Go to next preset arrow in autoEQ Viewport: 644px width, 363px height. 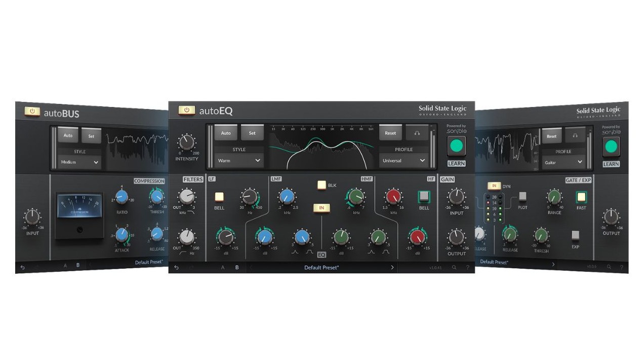[x=392, y=267]
